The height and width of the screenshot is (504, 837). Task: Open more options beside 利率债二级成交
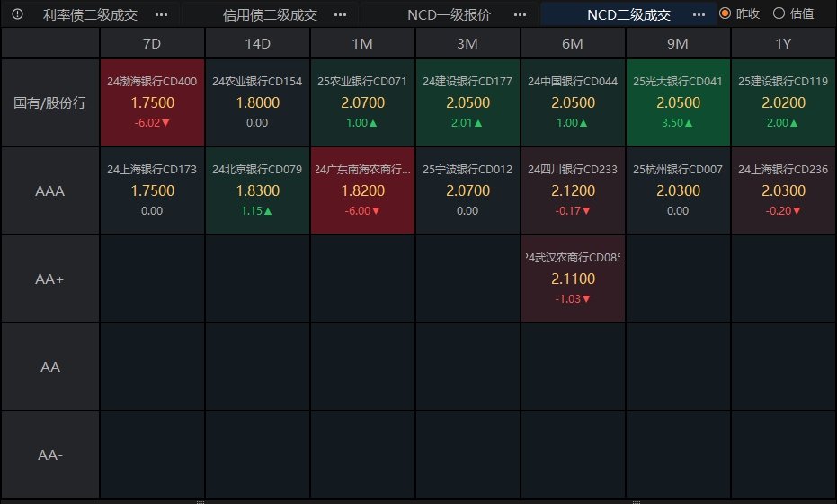click(161, 14)
